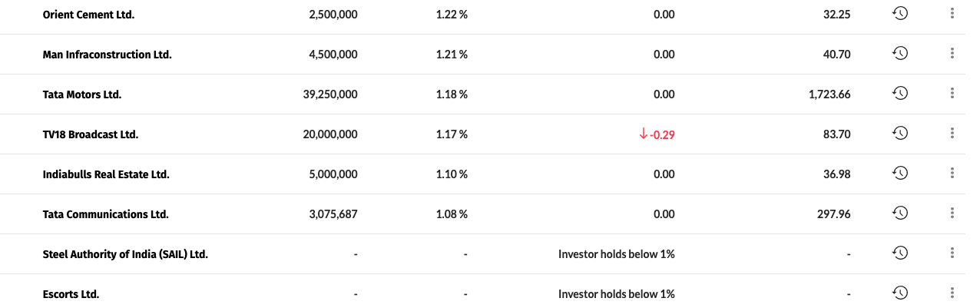The height and width of the screenshot is (308, 980).
Task: Click Indiabulls Real Estate Ltd. stock name
Action: click(106, 174)
